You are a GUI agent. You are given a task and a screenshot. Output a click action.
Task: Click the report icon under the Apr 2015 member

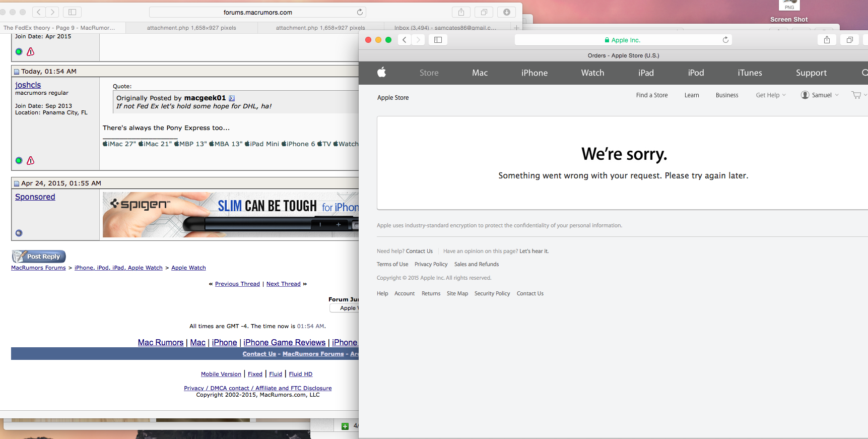coord(30,51)
